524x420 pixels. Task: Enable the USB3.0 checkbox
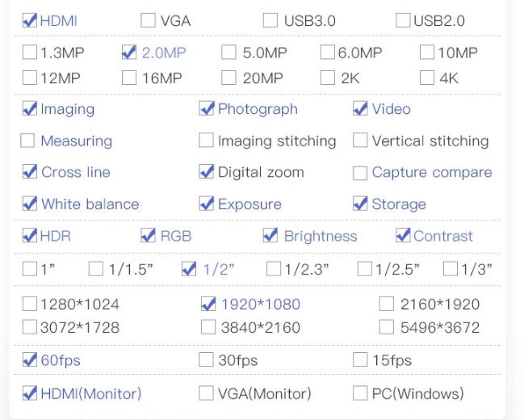(x=270, y=20)
